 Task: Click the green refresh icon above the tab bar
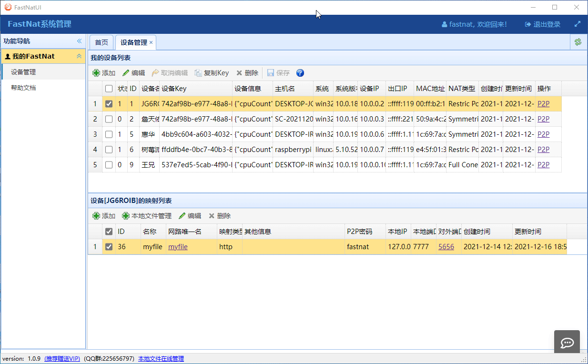coord(578,42)
